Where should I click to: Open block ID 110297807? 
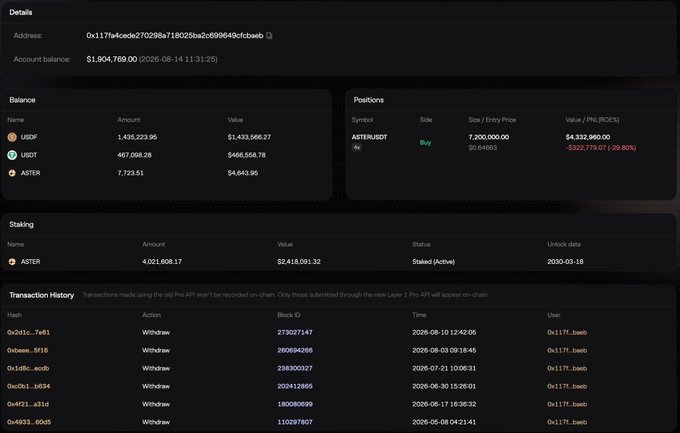(x=295, y=422)
